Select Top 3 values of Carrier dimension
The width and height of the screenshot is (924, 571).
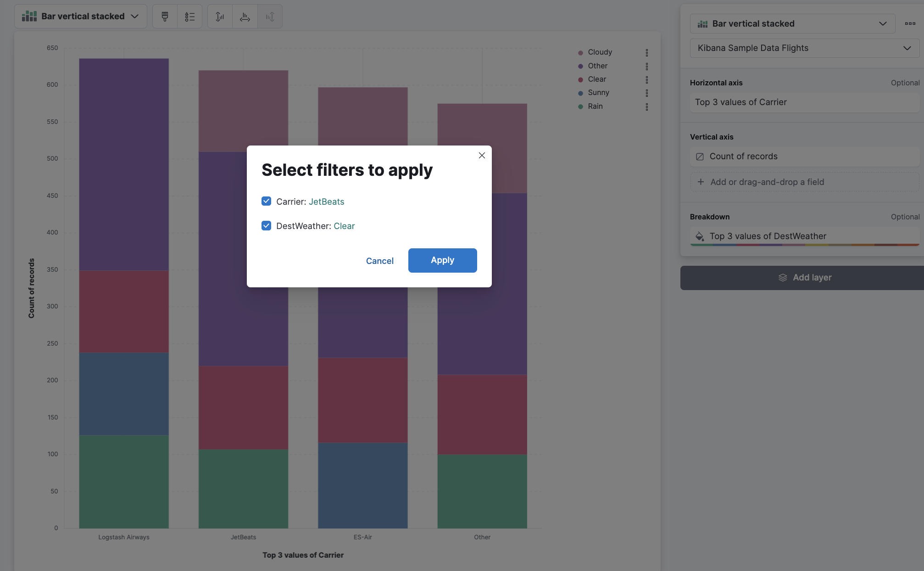click(x=804, y=102)
